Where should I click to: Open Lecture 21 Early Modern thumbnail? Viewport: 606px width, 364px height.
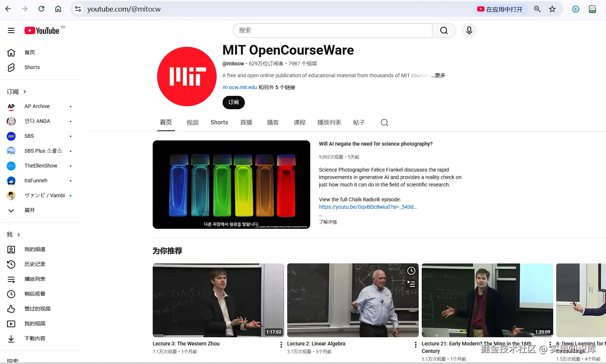click(x=487, y=300)
